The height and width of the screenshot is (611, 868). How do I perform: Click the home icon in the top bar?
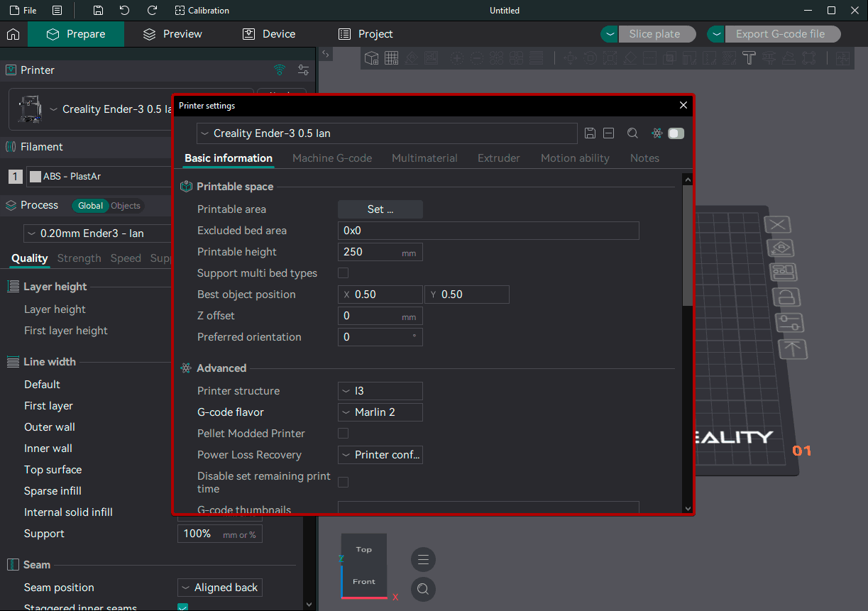pyautogui.click(x=13, y=34)
